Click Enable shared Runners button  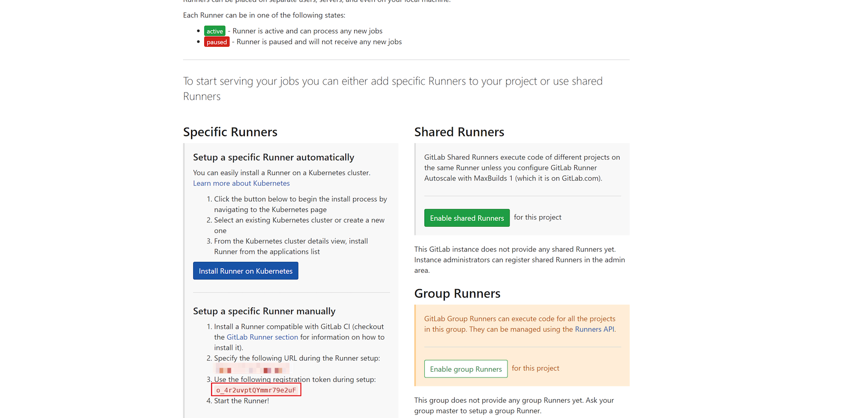467,218
